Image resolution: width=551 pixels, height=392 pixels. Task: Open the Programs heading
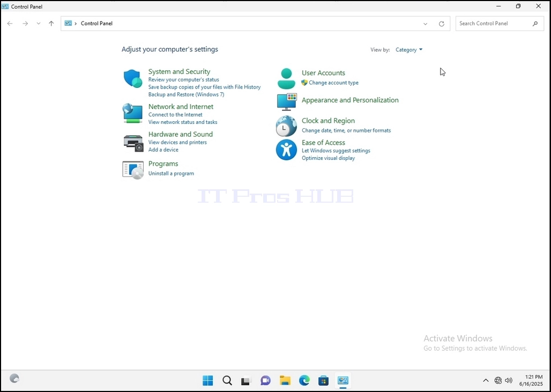163,164
